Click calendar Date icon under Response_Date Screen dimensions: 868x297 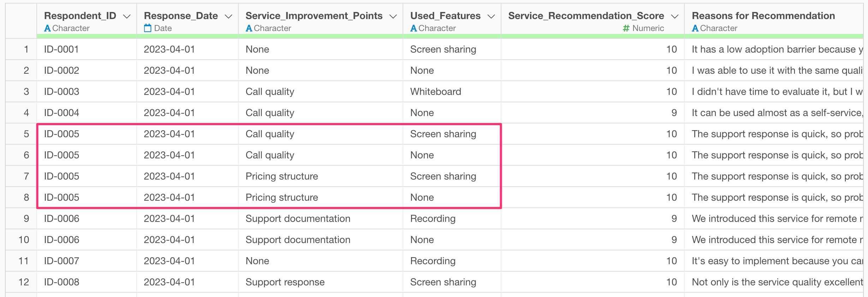(x=148, y=28)
